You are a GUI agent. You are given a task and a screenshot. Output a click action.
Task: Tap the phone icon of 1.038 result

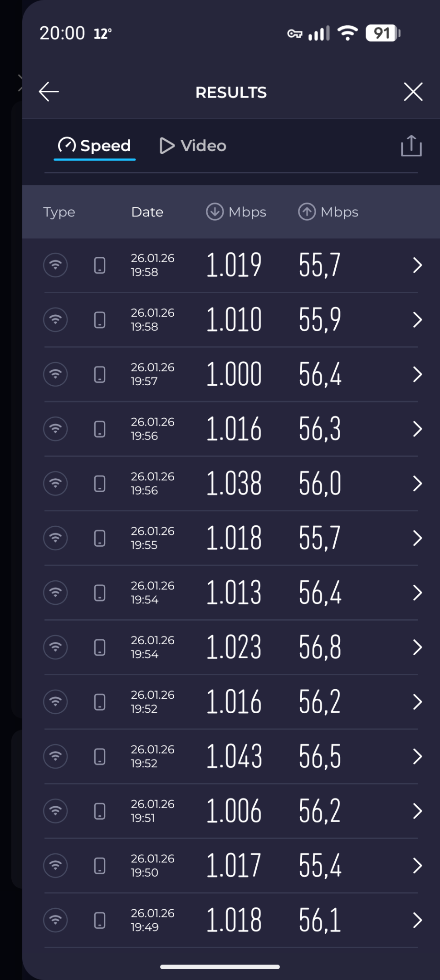pos(100,484)
